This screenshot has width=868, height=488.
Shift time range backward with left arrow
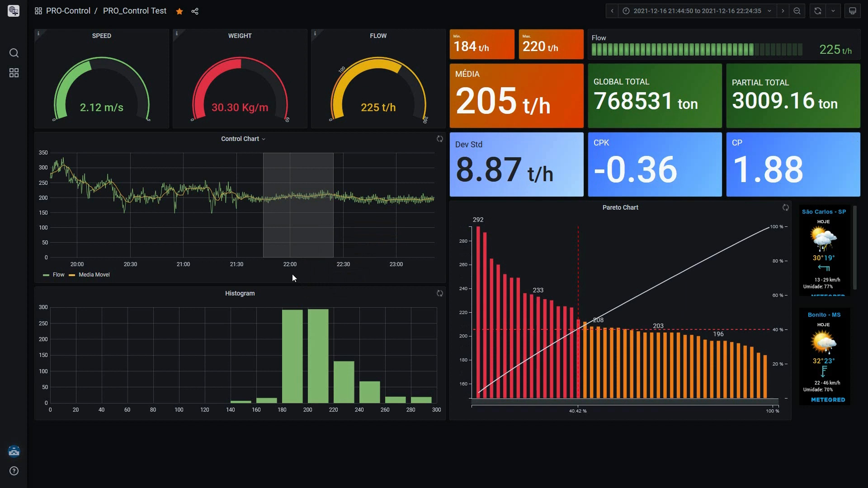tap(612, 11)
